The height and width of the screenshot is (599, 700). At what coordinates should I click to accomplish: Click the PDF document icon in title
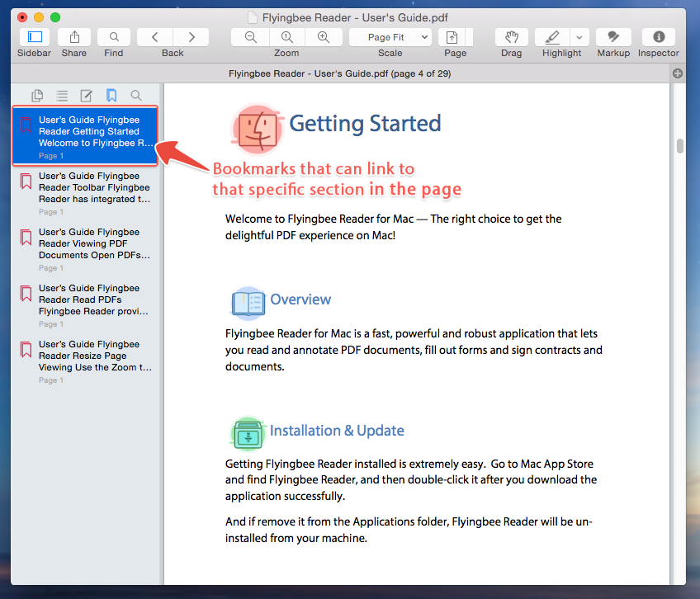point(253,17)
